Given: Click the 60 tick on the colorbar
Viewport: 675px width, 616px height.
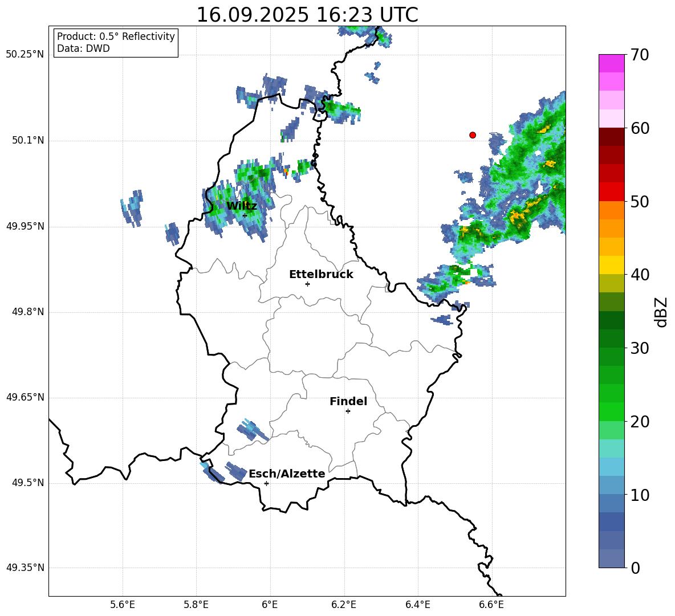Looking at the screenshot, I should [x=639, y=128].
